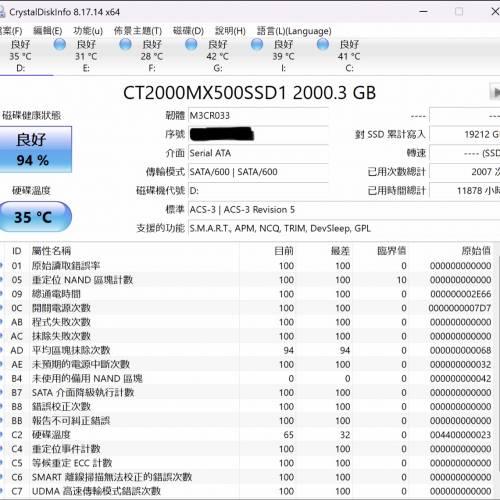This screenshot has width=500, height=500.
Task: Open the 語言(L)(Language) menu
Action: 294,31
